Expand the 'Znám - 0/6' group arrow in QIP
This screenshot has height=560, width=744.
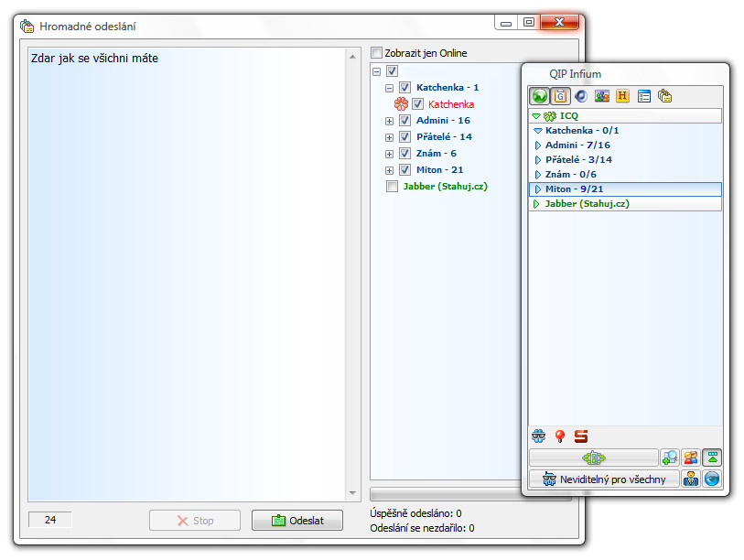click(x=538, y=175)
